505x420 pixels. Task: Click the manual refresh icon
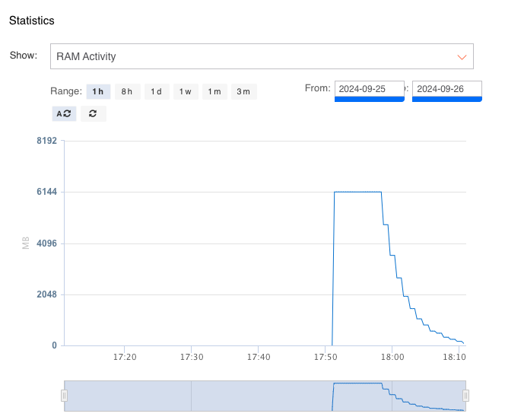point(93,113)
